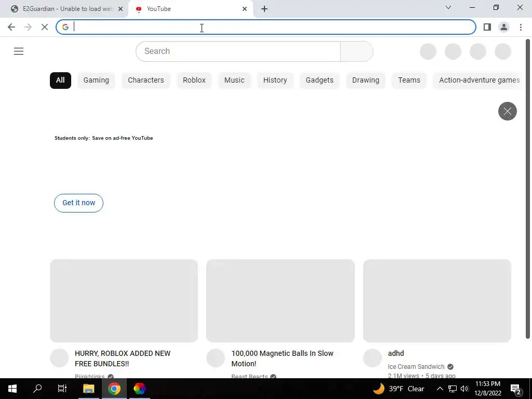Click the Chrome address bar
The image size is (532, 399).
point(265,27)
